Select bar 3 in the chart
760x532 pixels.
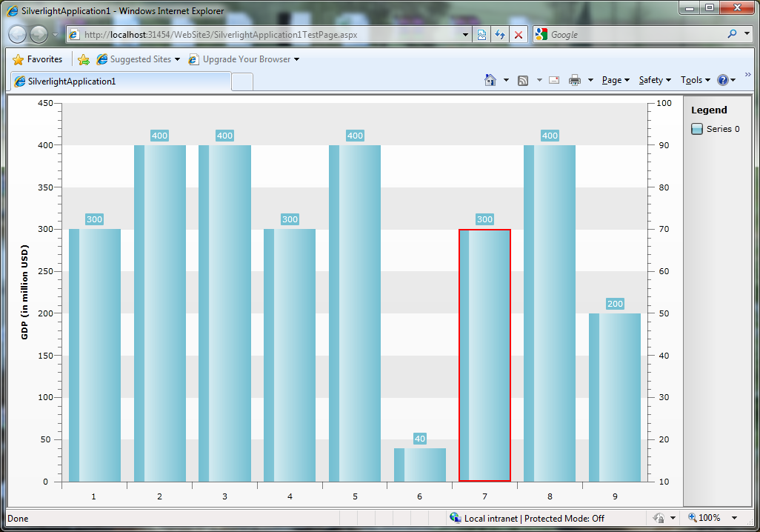pyautogui.click(x=224, y=313)
